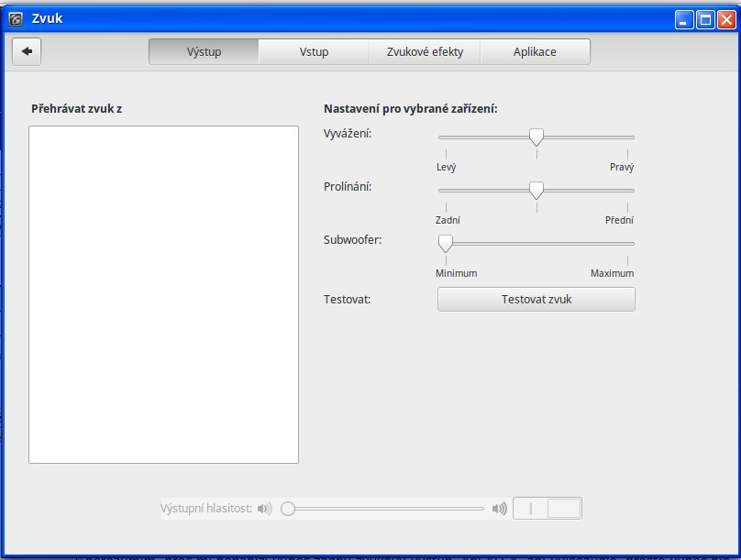Click the Zvuk window icon in title bar
Viewport: 741px width, 560px height.
coord(16,18)
